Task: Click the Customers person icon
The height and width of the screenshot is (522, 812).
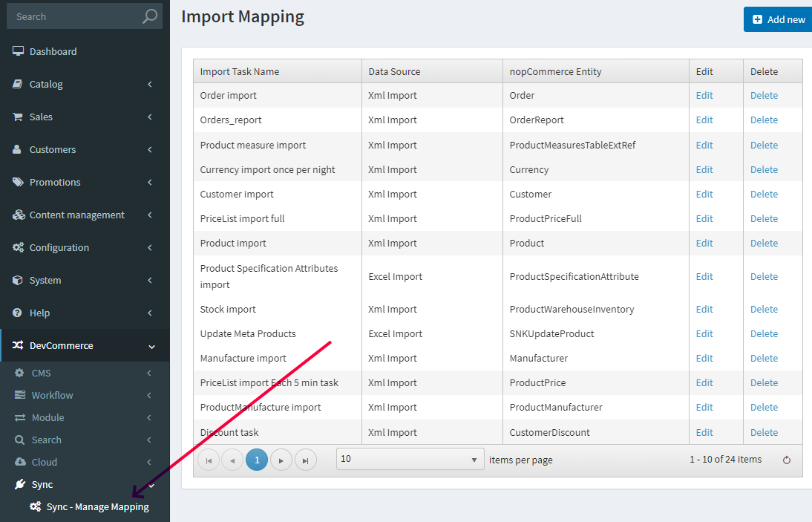Action: 17,149
